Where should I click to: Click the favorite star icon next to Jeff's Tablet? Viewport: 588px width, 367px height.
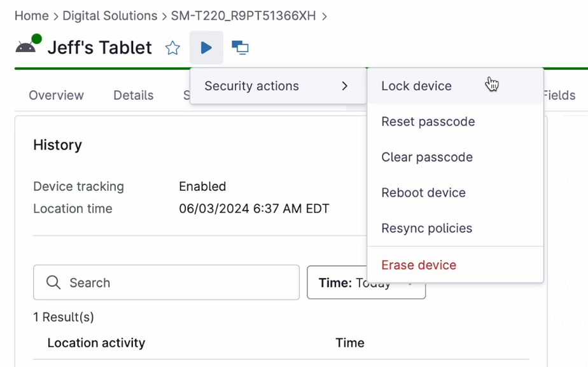[172, 48]
